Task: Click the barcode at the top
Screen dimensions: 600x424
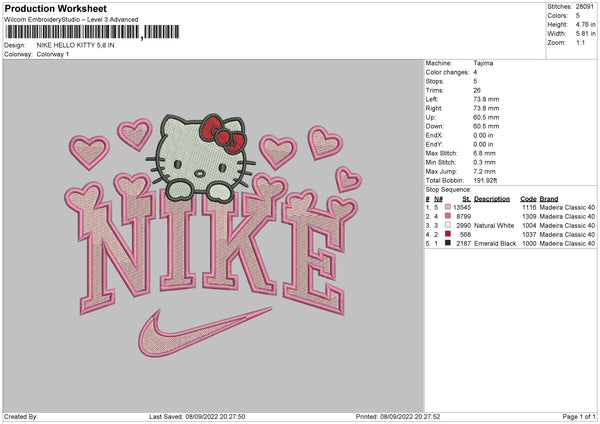Action: [x=93, y=32]
